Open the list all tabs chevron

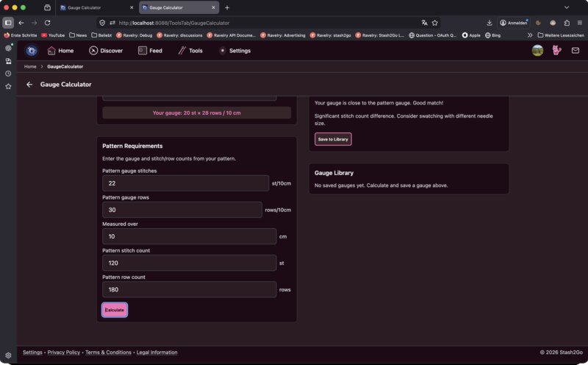pos(567,7)
